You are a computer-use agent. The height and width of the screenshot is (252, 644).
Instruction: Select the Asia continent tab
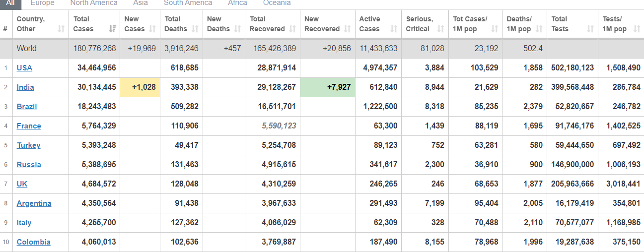(141, 3)
